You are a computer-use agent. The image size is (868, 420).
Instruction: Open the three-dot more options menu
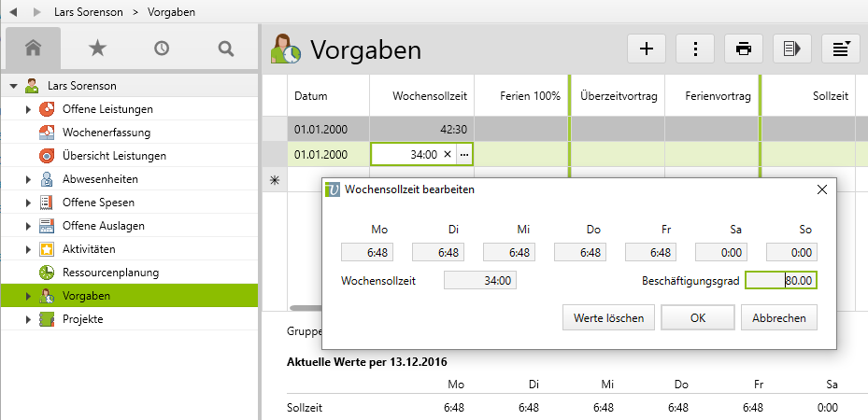coord(695,49)
